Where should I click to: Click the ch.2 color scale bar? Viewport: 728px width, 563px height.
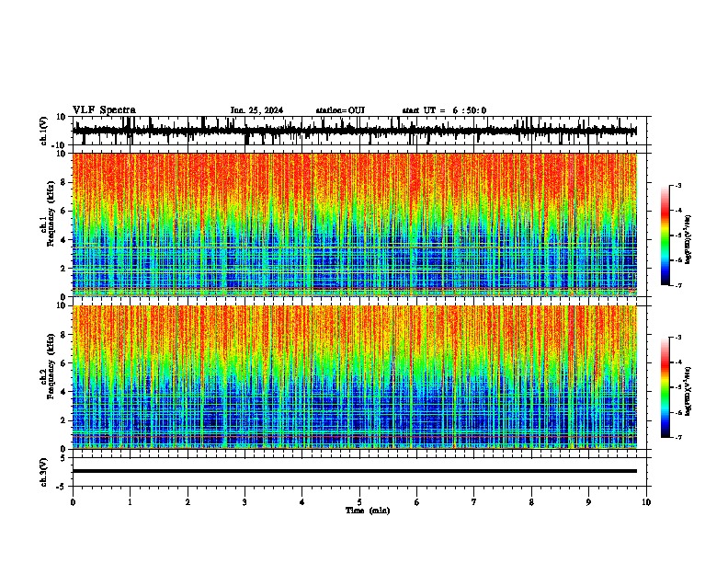coord(665,387)
